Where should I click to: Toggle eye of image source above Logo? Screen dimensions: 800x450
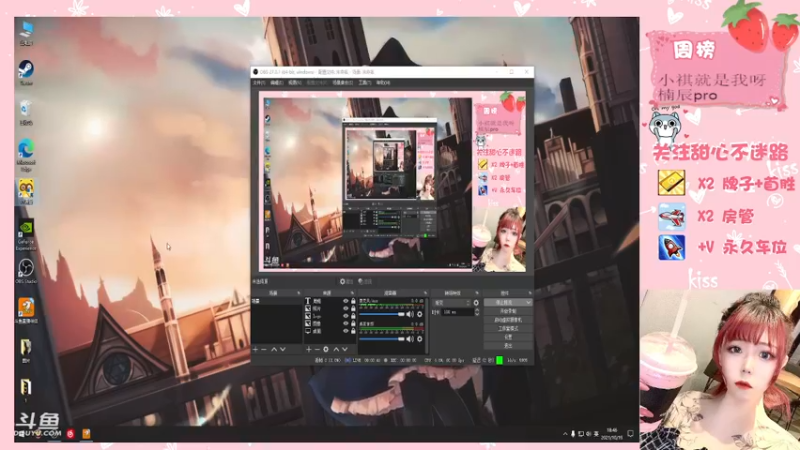click(345, 308)
